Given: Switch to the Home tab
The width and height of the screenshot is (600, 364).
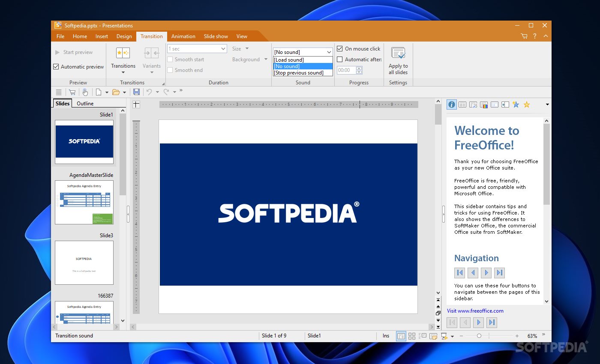Looking at the screenshot, I should pyautogui.click(x=80, y=36).
